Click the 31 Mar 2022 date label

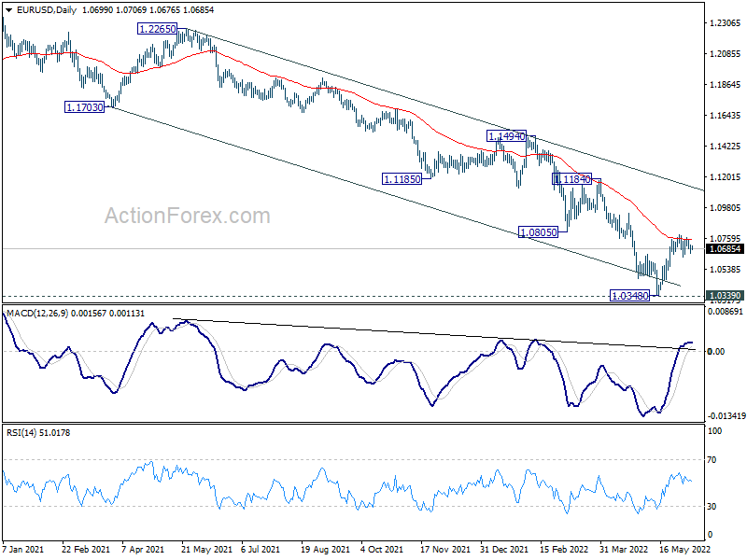(x=624, y=550)
